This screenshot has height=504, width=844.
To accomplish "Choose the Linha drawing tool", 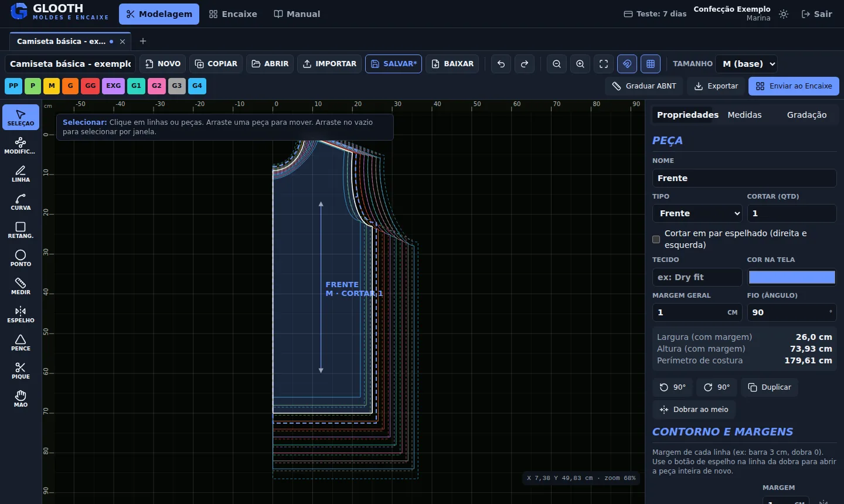I will coord(21,173).
